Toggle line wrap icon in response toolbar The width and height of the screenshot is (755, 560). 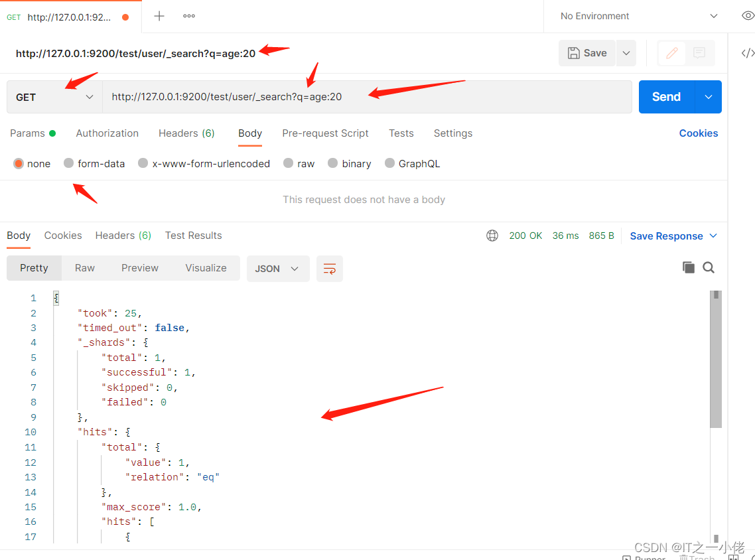tap(329, 269)
